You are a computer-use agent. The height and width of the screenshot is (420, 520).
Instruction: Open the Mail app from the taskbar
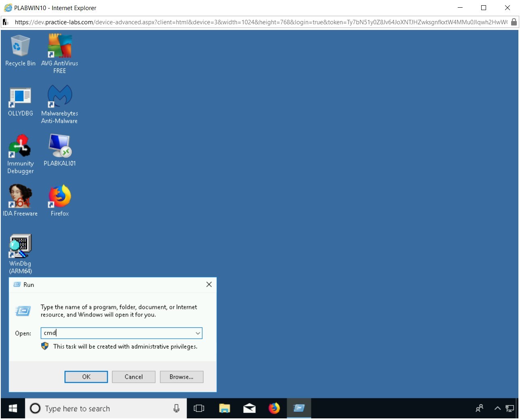[x=249, y=408]
